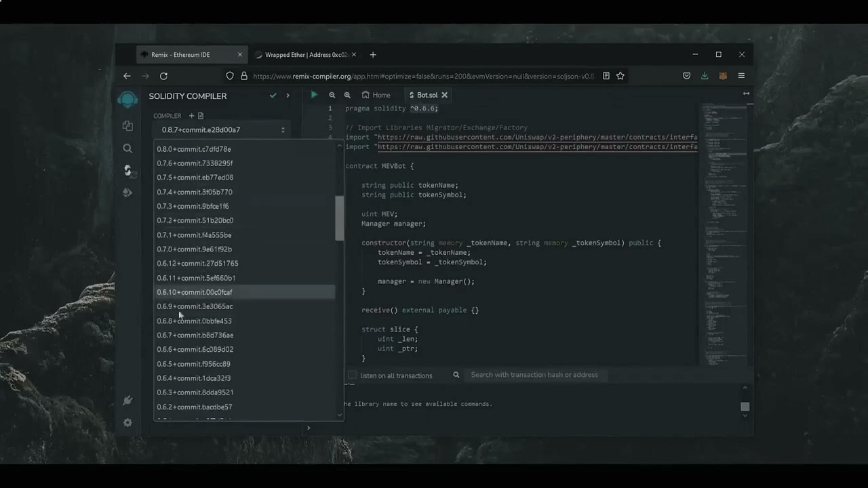Select compiler 0.6.9+commit.3e3065ac
The image size is (868, 488).
(245, 306)
